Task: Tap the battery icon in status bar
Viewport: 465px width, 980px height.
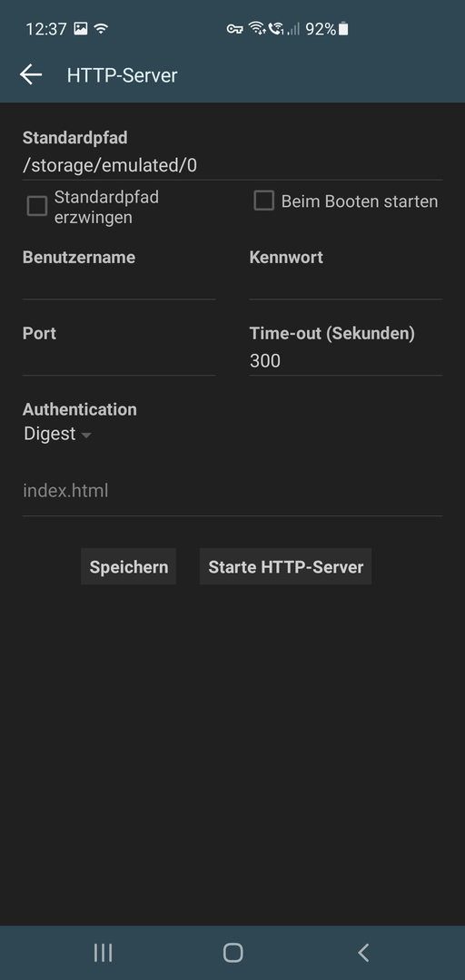Action: 343,29
